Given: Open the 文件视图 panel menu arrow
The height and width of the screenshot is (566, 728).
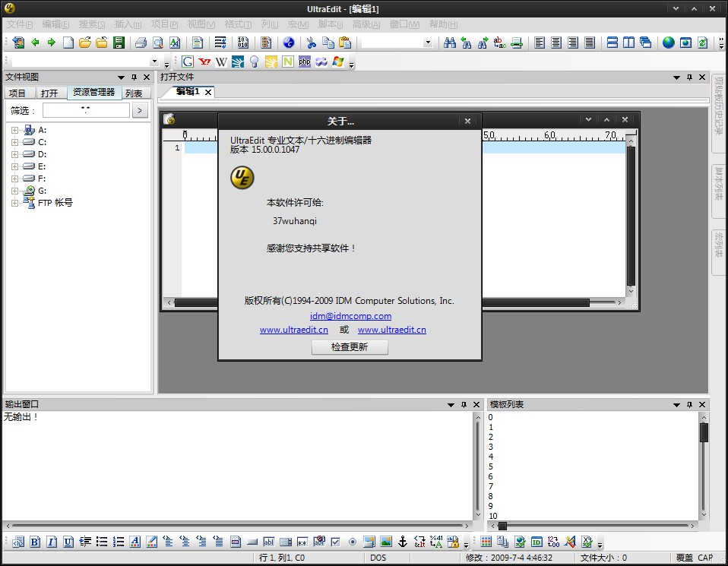Looking at the screenshot, I should (121, 77).
